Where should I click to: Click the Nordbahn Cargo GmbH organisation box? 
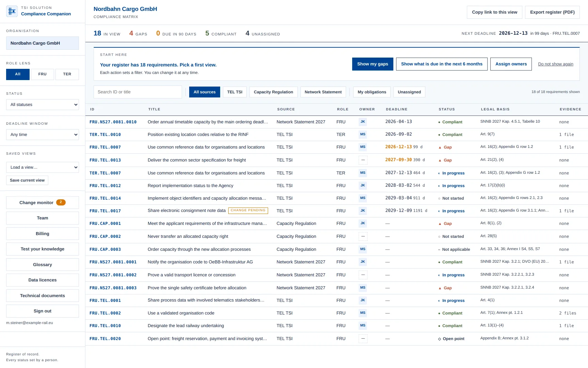click(x=43, y=43)
